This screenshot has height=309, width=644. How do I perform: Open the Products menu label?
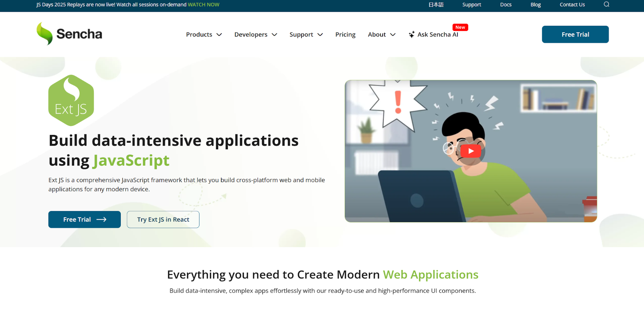199,34
